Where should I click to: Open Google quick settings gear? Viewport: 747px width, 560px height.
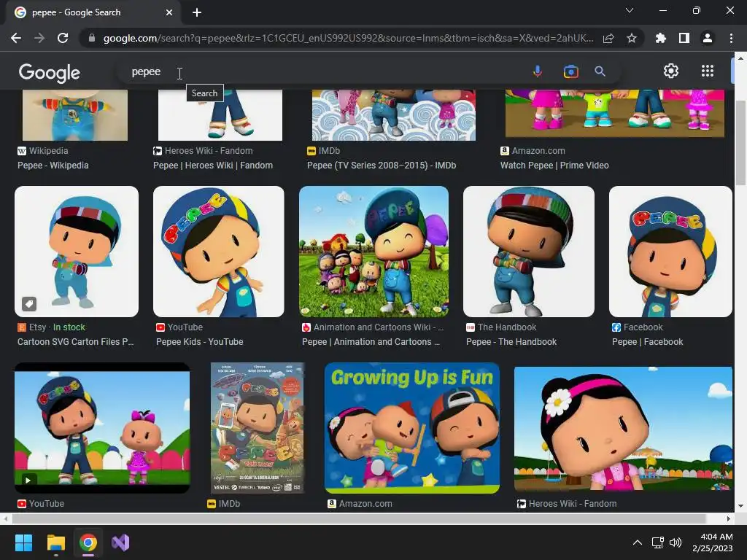point(671,71)
